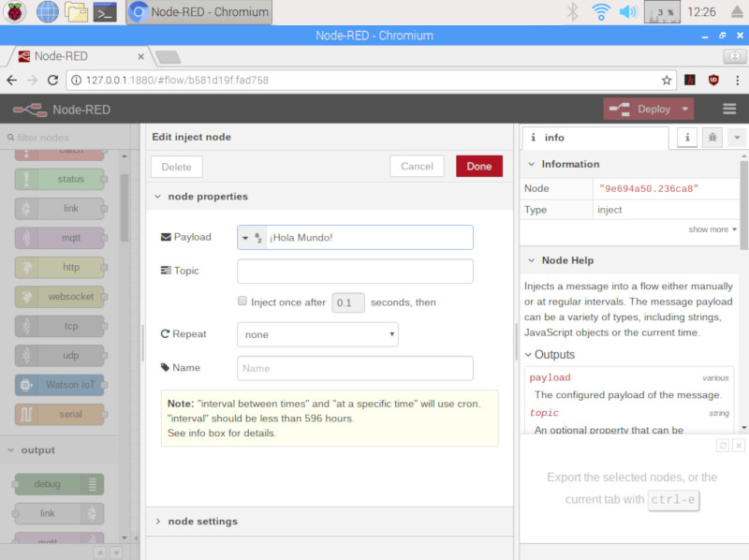Click the Node-RED - Chromium taskbar item
749x560 pixels.
(x=199, y=12)
